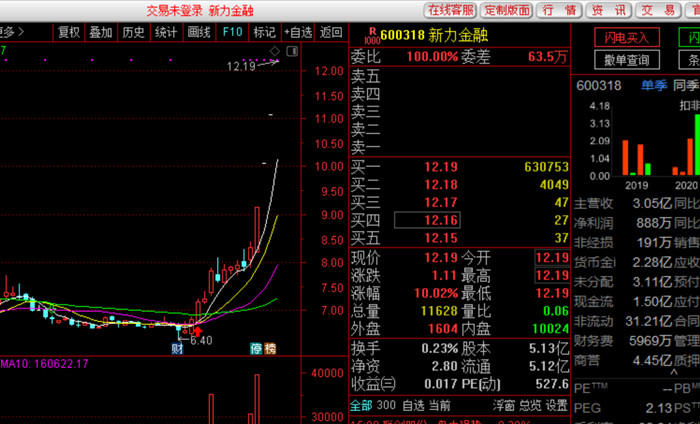Image resolution: width=700 pixels, height=424 pixels.
Task: Click 浮窗 floating window option
Action: click(504, 405)
